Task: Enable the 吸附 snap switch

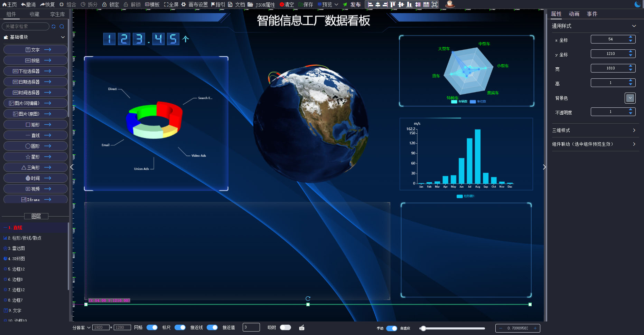Action: point(286,327)
